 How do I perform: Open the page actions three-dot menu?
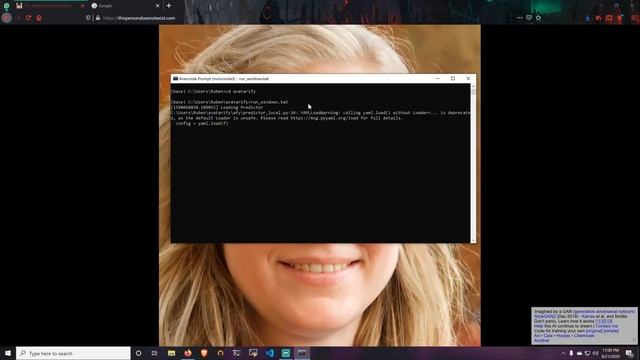pos(520,18)
